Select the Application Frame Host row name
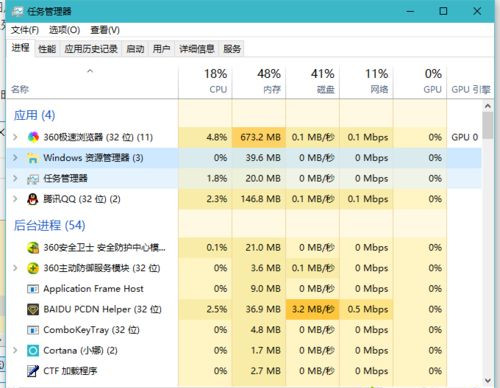This screenshot has width=500, height=388. pos(93,289)
